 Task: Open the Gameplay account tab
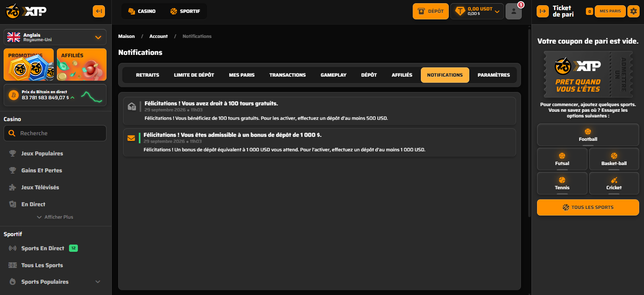pos(333,75)
